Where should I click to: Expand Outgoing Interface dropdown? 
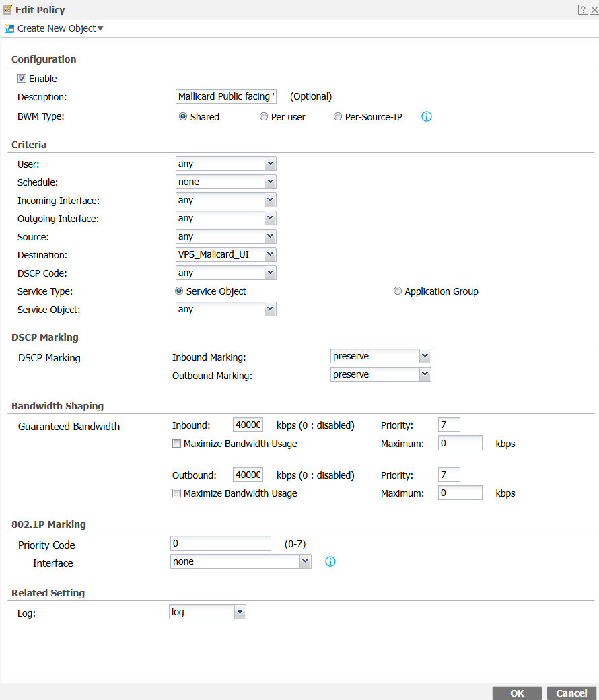(226, 218)
